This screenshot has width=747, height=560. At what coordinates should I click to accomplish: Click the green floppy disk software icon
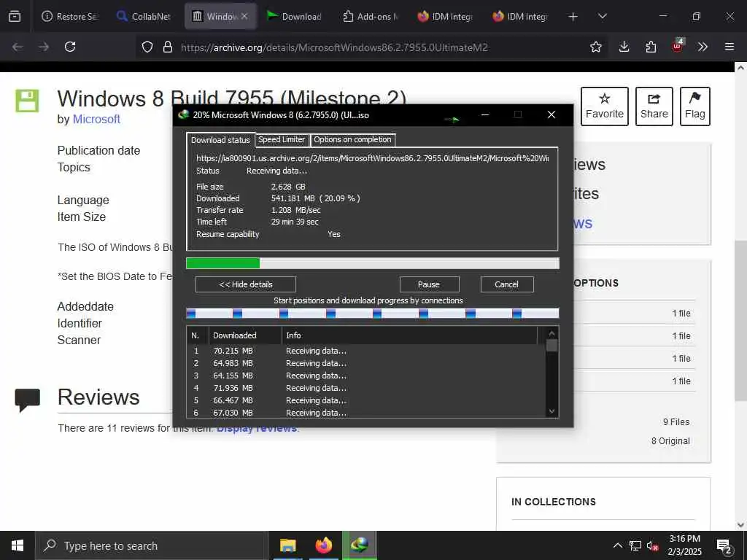27,101
